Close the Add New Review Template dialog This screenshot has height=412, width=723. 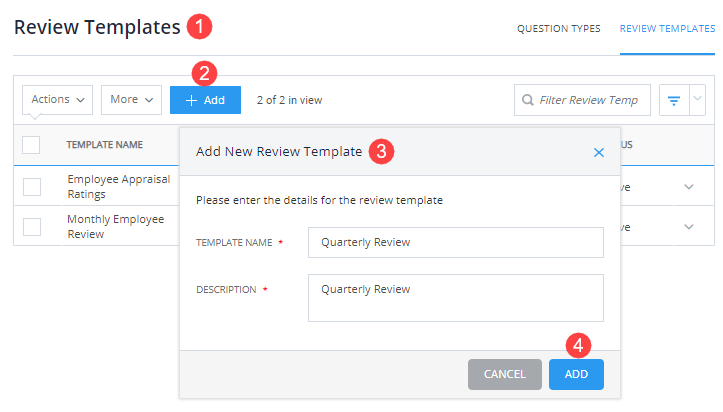coord(599,153)
